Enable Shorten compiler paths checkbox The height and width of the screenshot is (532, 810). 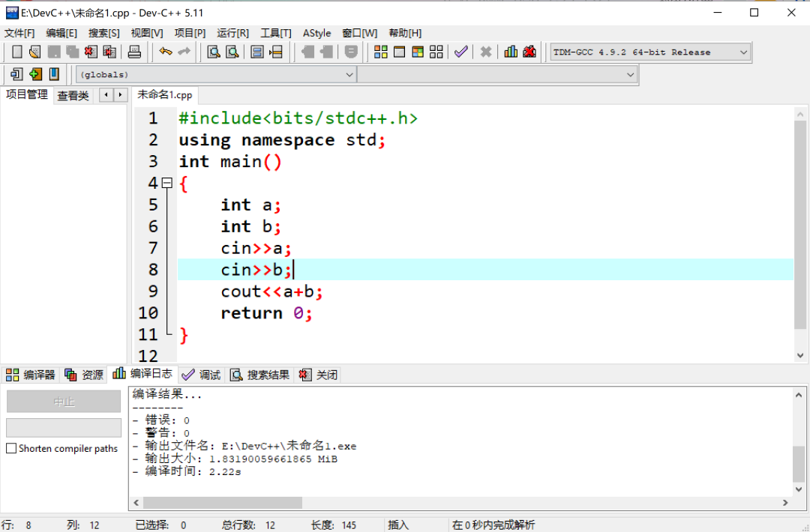click(10, 448)
